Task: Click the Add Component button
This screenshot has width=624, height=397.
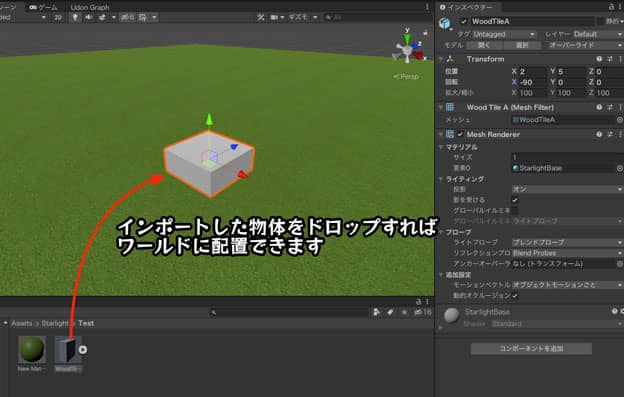Action: [531, 348]
